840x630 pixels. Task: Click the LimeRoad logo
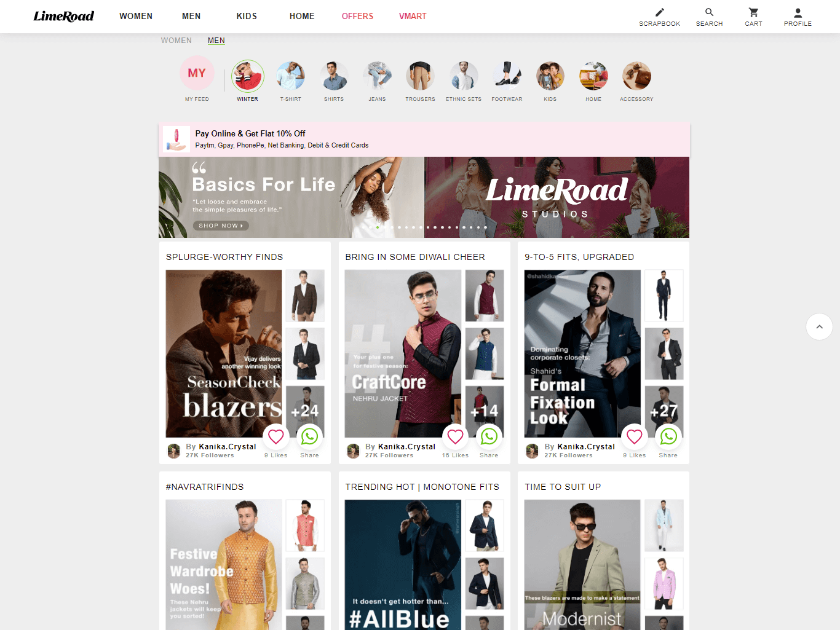pyautogui.click(x=64, y=16)
